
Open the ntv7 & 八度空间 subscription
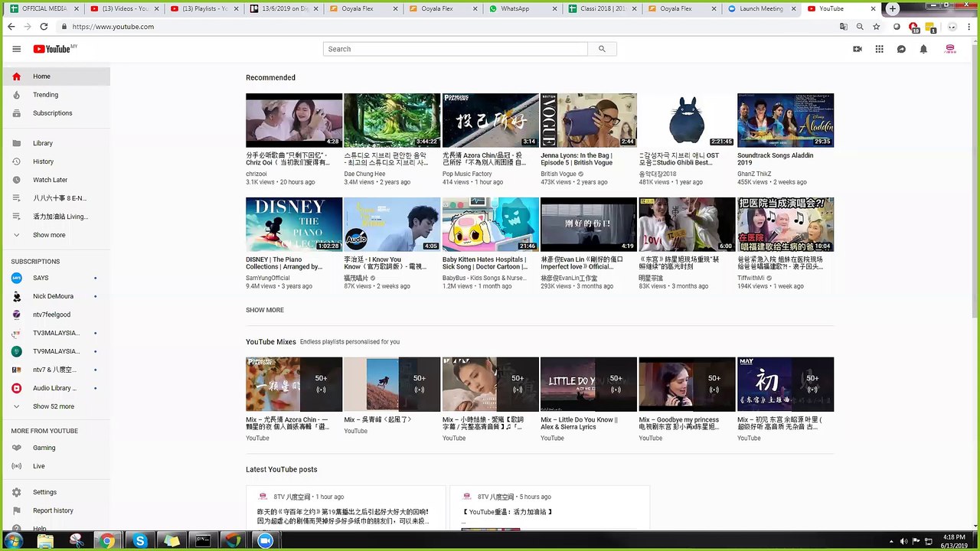(54, 370)
